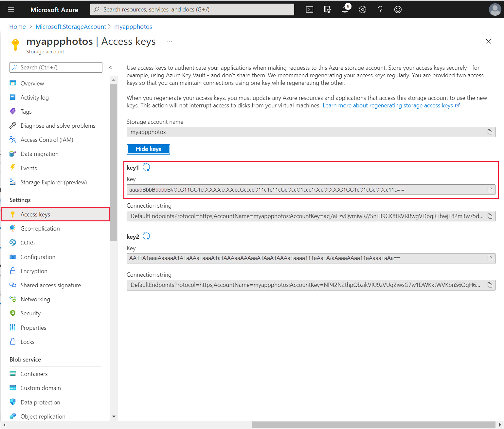Select Access keys in Settings

[55, 214]
